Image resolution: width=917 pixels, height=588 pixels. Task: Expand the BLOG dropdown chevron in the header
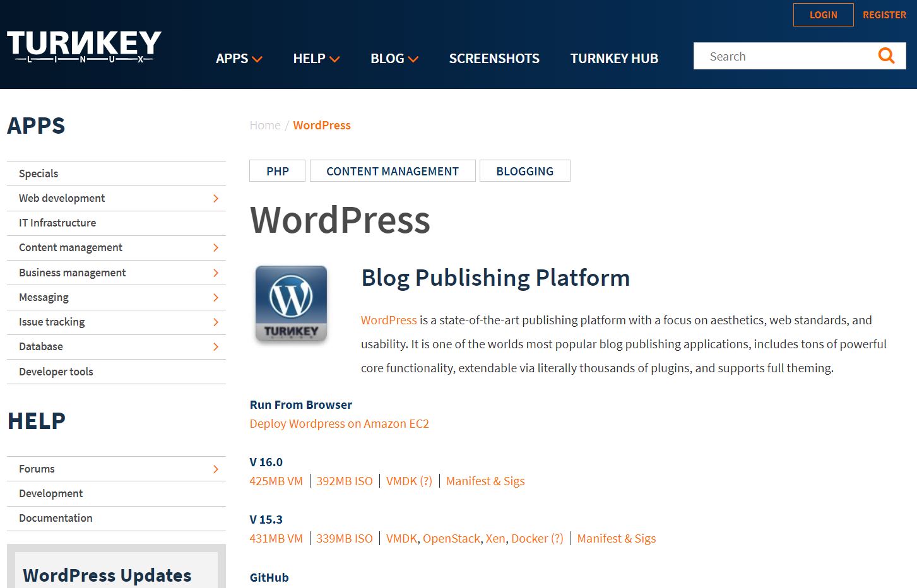pyautogui.click(x=413, y=59)
